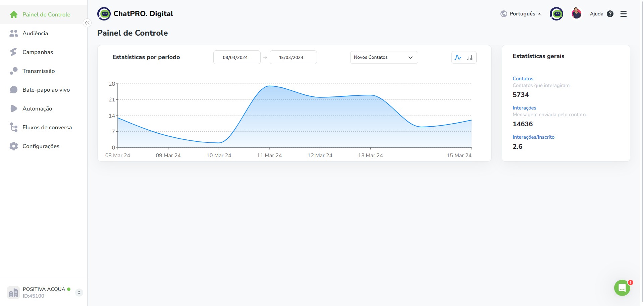The image size is (644, 306).
Task: Open Painel de Controle menu item
Action: 44,14
